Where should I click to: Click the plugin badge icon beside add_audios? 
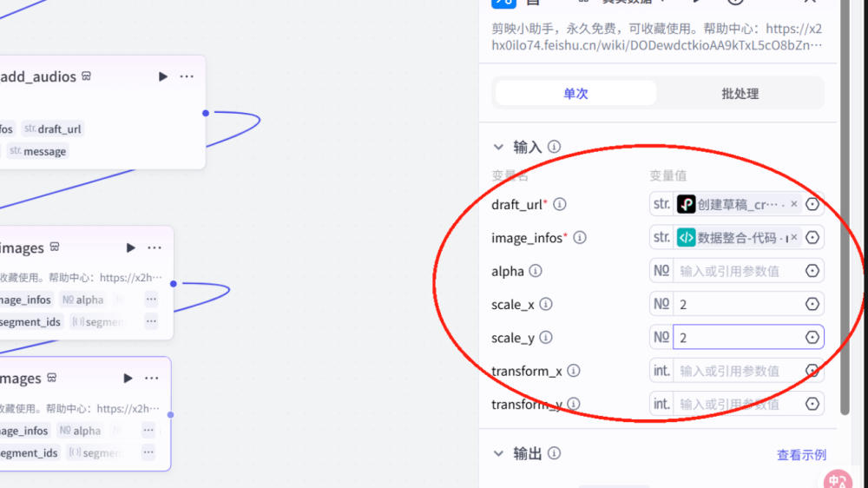click(x=86, y=76)
